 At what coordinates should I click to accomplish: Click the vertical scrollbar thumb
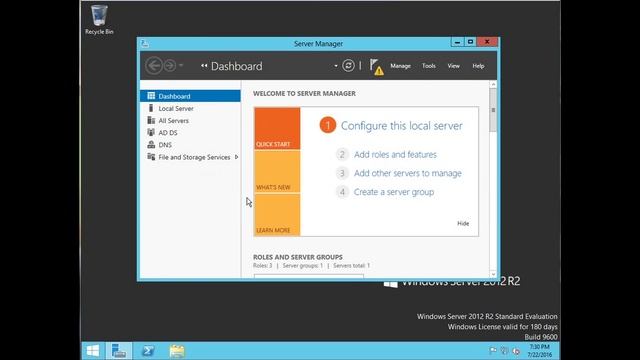(x=493, y=110)
